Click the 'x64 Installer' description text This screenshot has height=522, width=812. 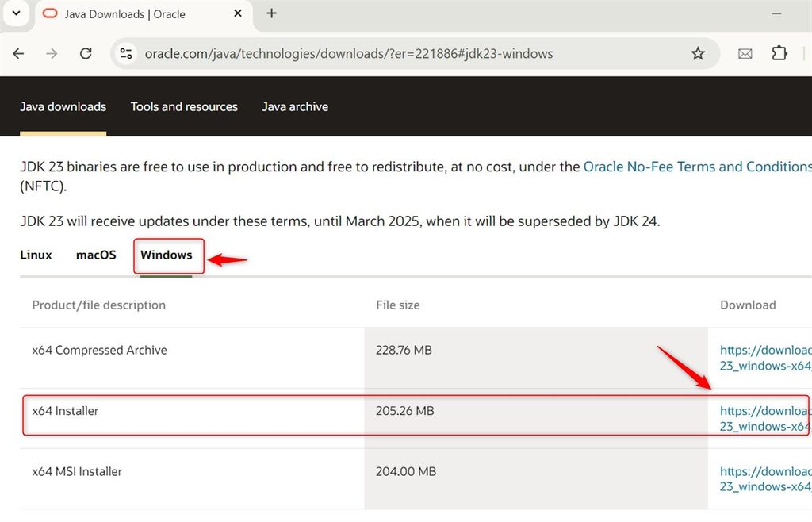point(65,411)
